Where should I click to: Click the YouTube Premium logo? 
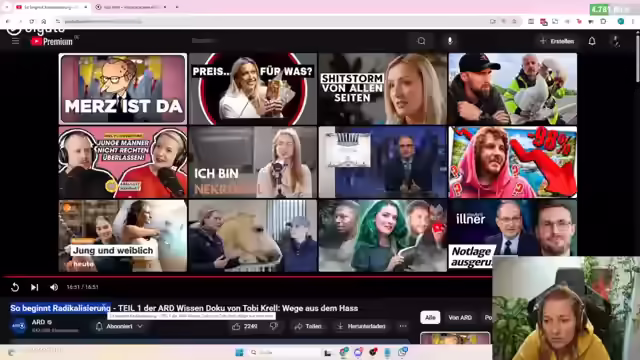coord(52,41)
